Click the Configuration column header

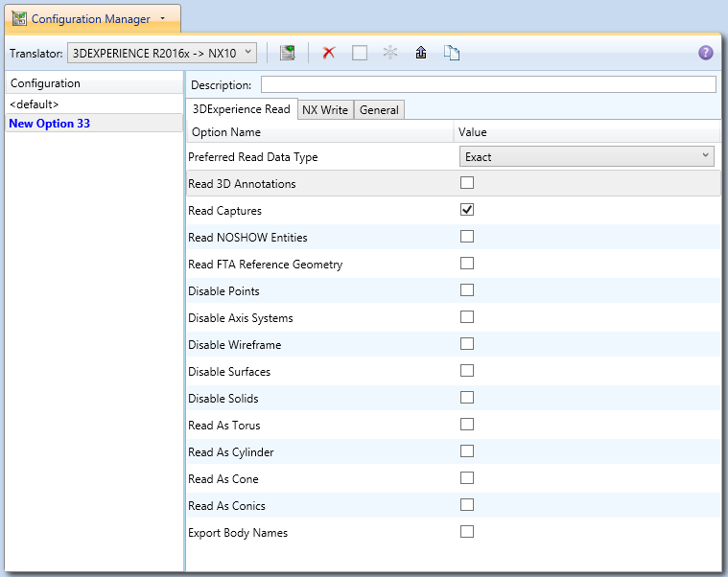[x=94, y=83]
